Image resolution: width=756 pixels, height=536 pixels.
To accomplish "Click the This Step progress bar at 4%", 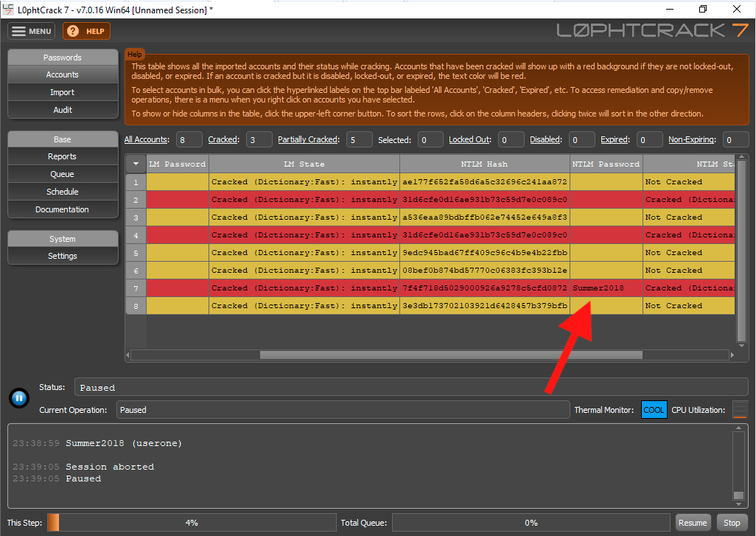I will (x=192, y=523).
